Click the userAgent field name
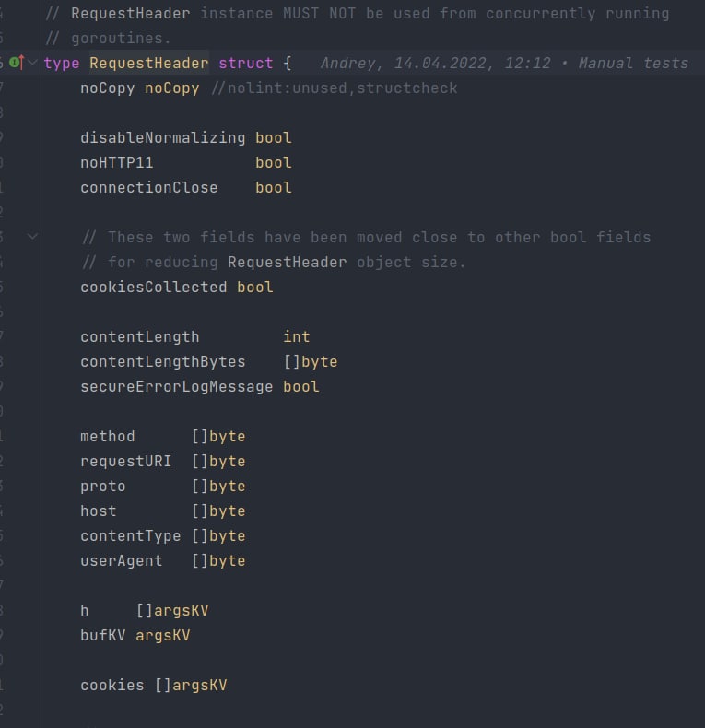Image resolution: width=705 pixels, height=728 pixels. pos(122,561)
